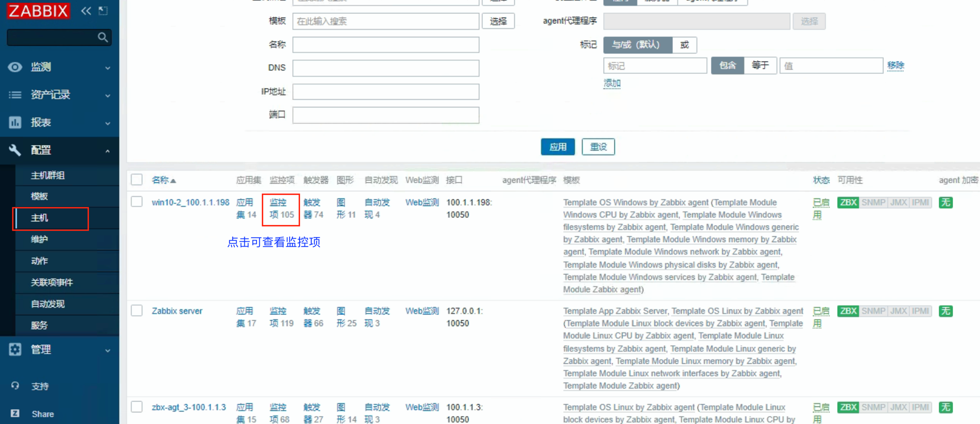The height and width of the screenshot is (424, 980).
Task: Click the ZBX badge of Zabbix server
Action: 848,311
